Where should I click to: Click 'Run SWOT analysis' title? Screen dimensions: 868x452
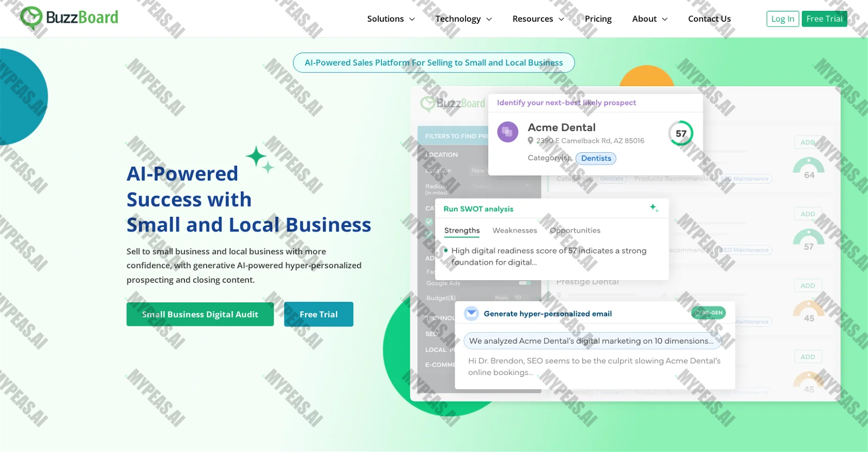point(478,209)
